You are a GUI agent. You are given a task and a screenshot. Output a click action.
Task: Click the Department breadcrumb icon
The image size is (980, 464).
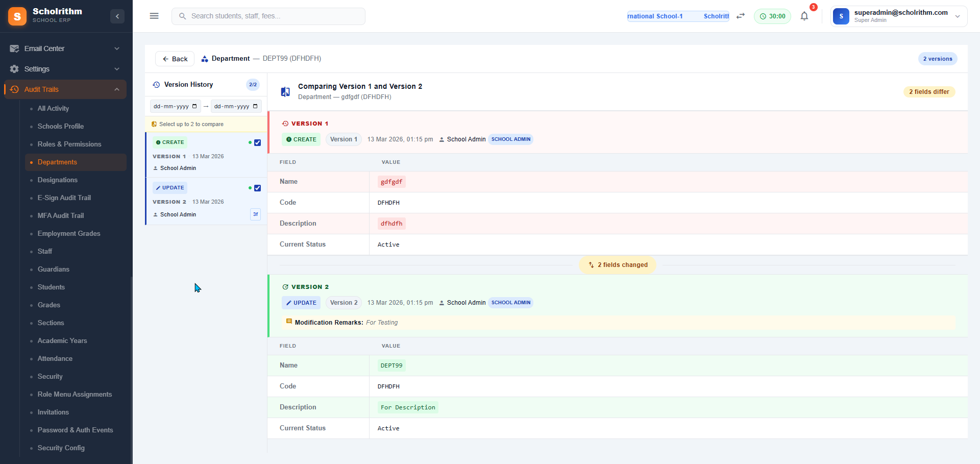pyautogui.click(x=204, y=58)
